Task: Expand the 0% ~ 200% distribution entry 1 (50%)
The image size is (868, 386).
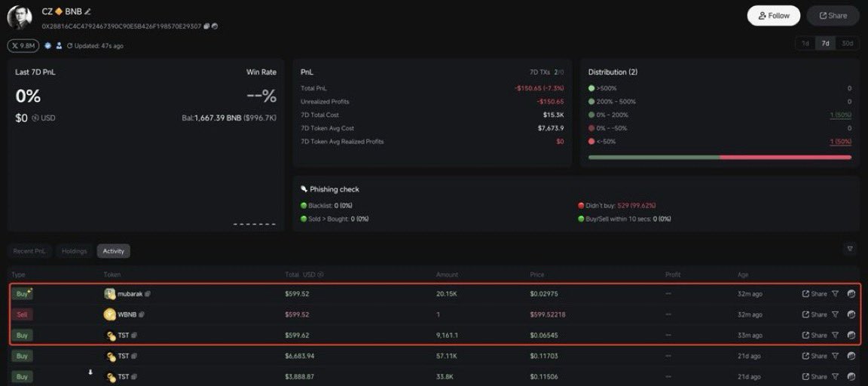Action: (839, 115)
